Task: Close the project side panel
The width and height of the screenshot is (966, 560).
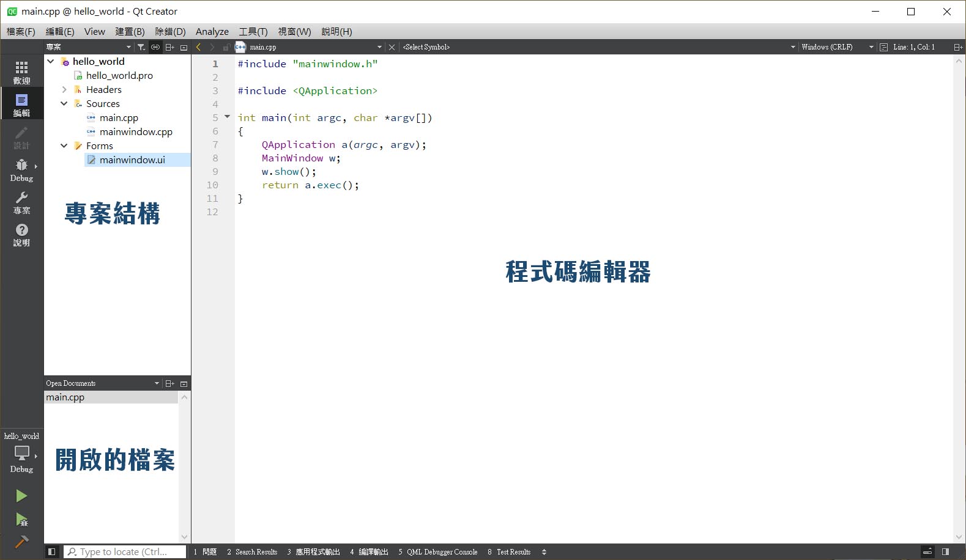Action: coord(184,47)
